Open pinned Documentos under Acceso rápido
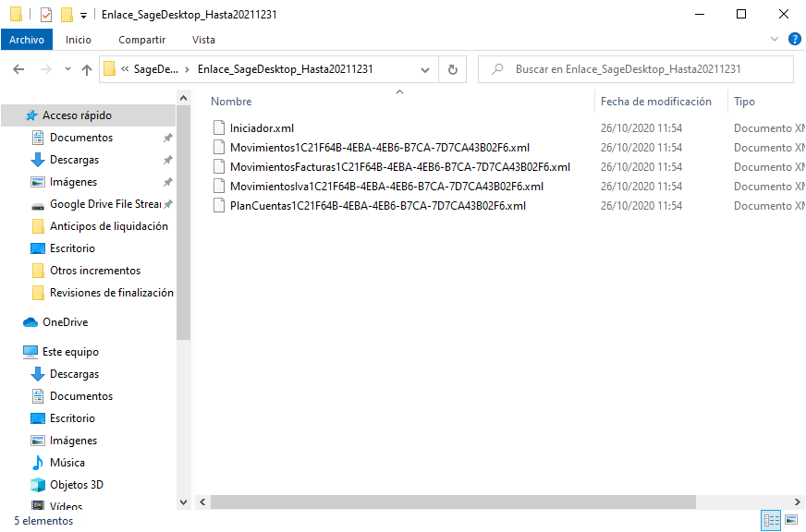Image resolution: width=806 pixels, height=532 pixels. click(x=81, y=138)
